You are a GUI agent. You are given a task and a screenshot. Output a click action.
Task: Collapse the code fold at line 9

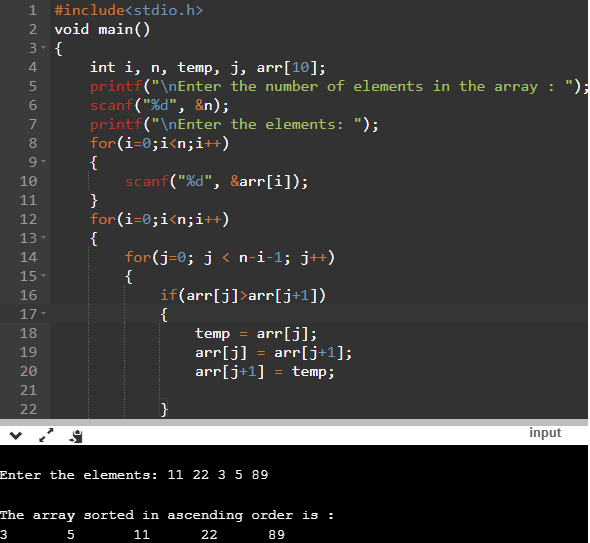(44, 161)
